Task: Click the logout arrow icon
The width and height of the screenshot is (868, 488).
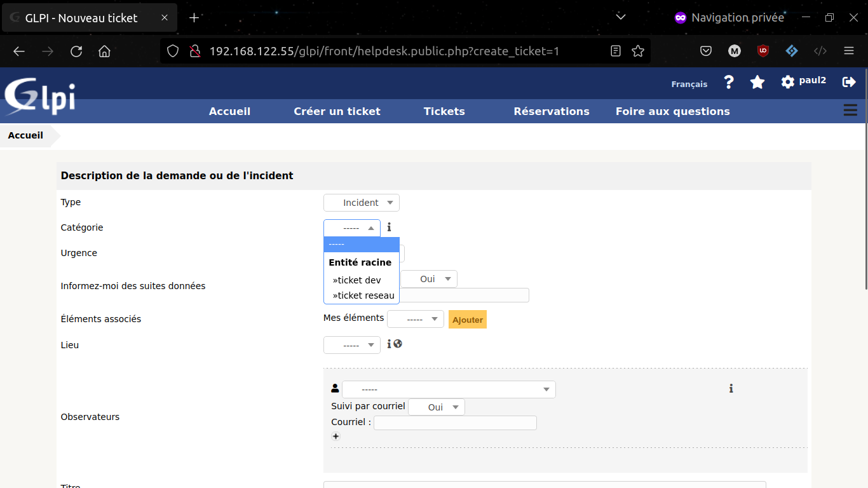Action: tap(849, 81)
